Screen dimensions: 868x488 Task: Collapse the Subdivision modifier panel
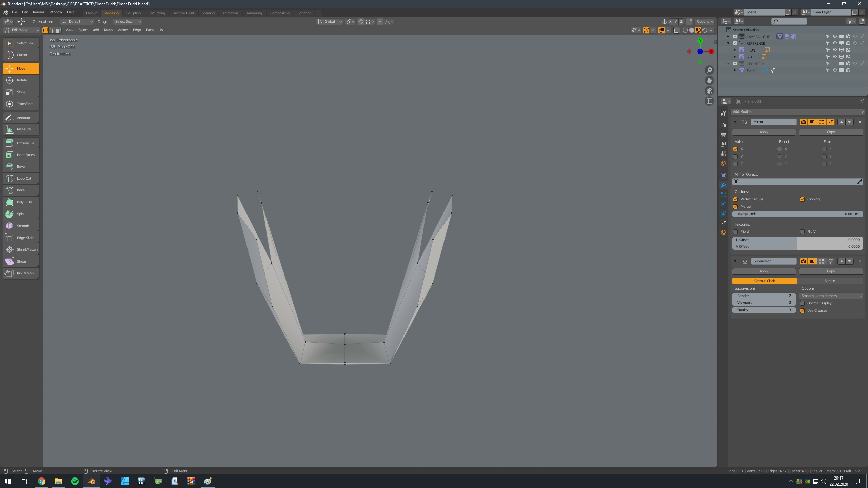[735, 261]
